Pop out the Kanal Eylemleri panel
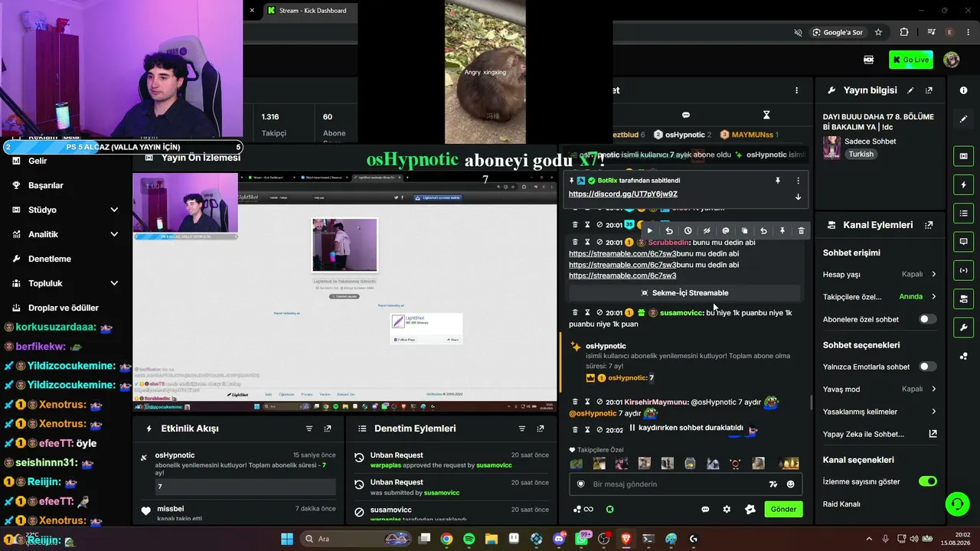Image resolution: width=980 pixels, height=551 pixels. [x=929, y=225]
